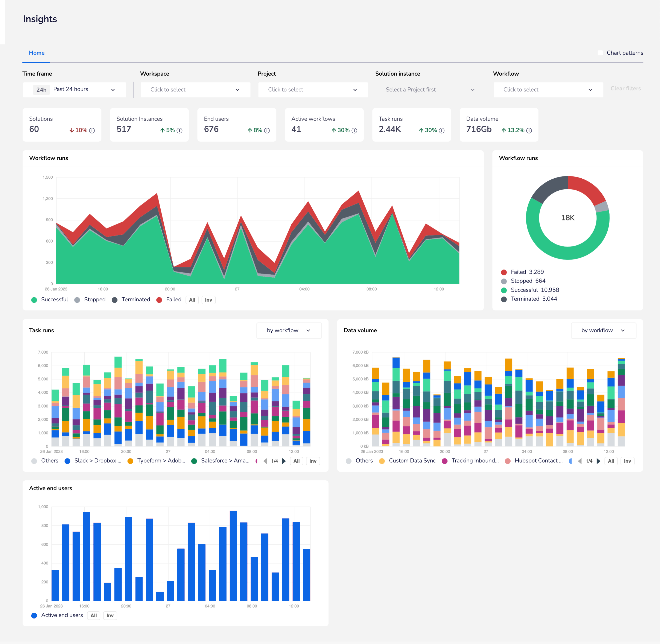The width and height of the screenshot is (660, 644).
Task: Click the info icon next to End users 676
Action: (267, 130)
